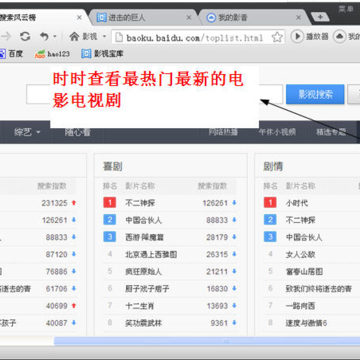Screen dimensions: 360x360
Task: Open 中国合伙人 in the 剧情 list
Action: (304, 237)
